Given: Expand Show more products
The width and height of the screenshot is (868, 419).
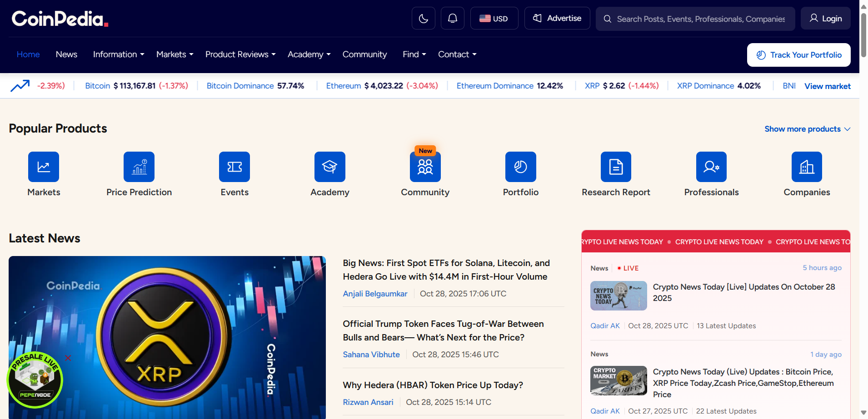Looking at the screenshot, I should click(807, 129).
